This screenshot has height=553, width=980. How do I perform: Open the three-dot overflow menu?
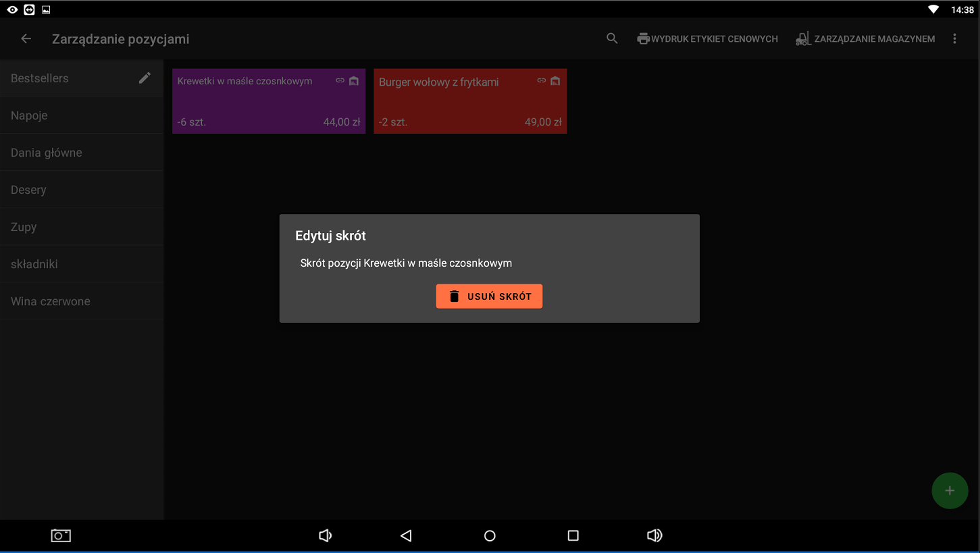point(954,38)
